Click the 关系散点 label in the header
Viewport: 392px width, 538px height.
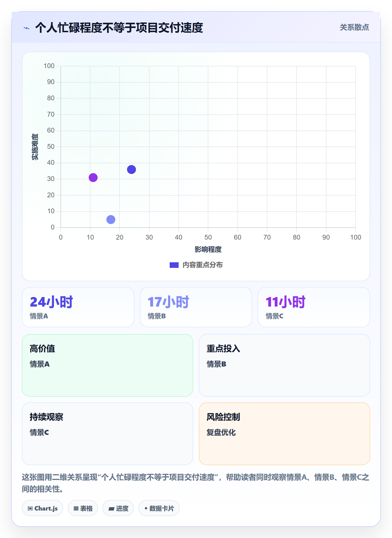[x=354, y=27]
